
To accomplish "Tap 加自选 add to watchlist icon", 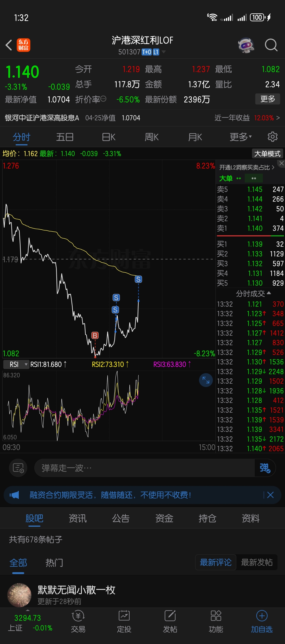I will 262,622.
